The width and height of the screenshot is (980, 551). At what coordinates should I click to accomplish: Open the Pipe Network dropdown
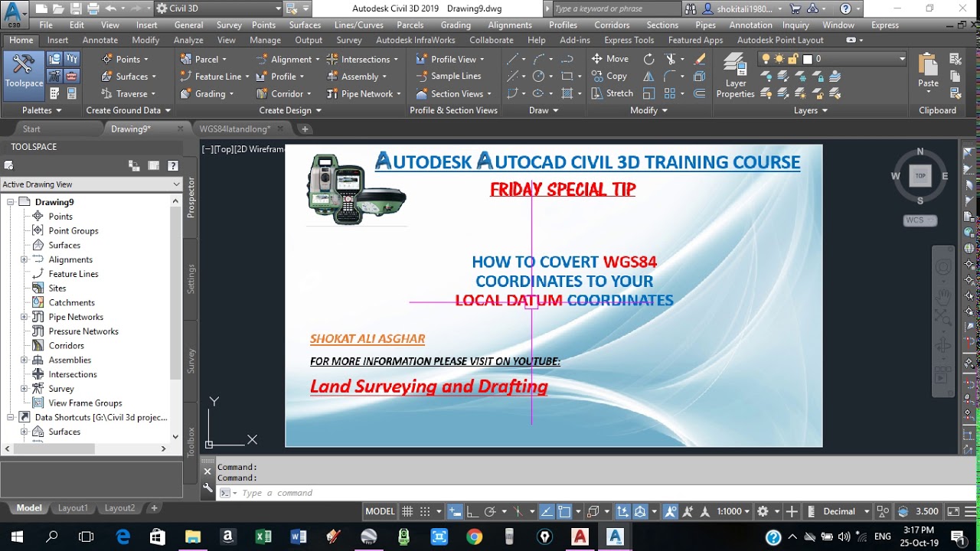pos(364,93)
